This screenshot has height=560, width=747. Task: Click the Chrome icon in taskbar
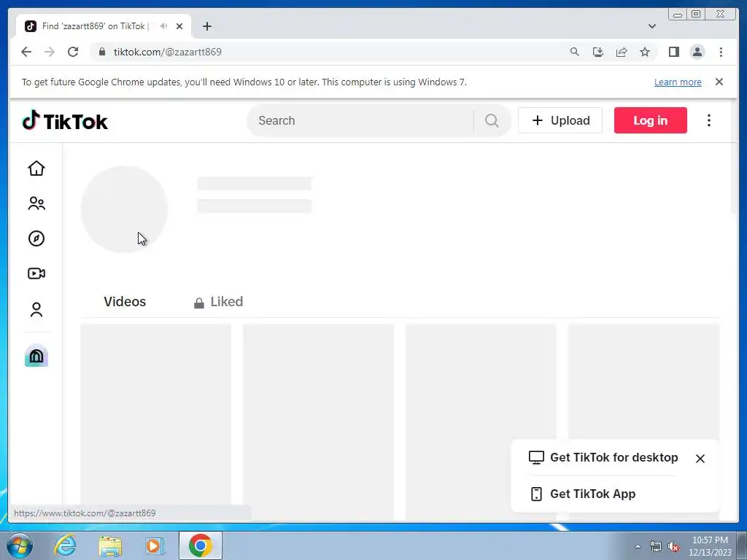click(201, 545)
